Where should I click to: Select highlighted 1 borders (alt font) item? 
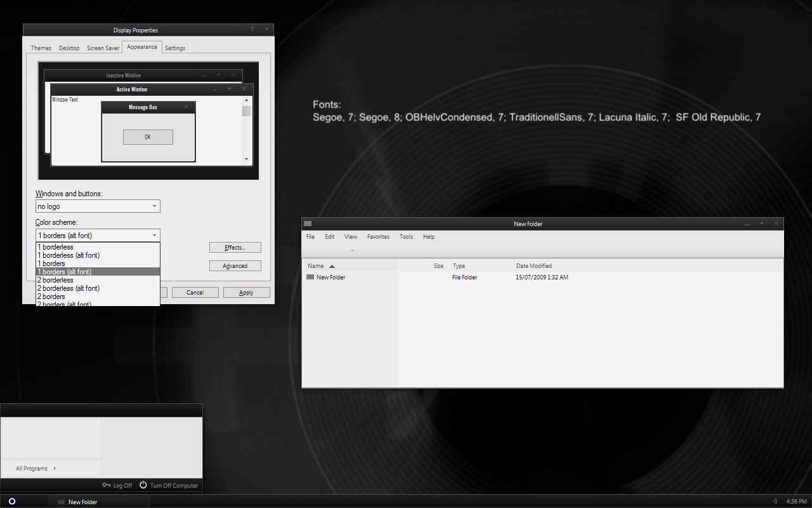click(x=98, y=272)
